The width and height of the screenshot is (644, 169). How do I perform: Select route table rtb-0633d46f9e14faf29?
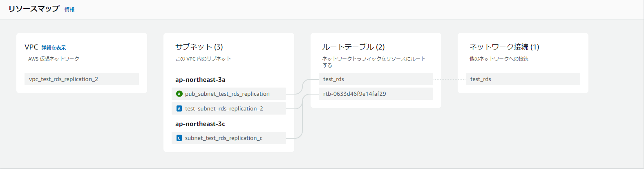pos(354,94)
